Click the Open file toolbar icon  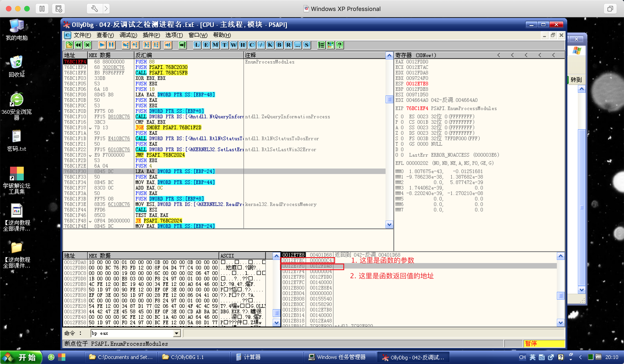[69, 45]
